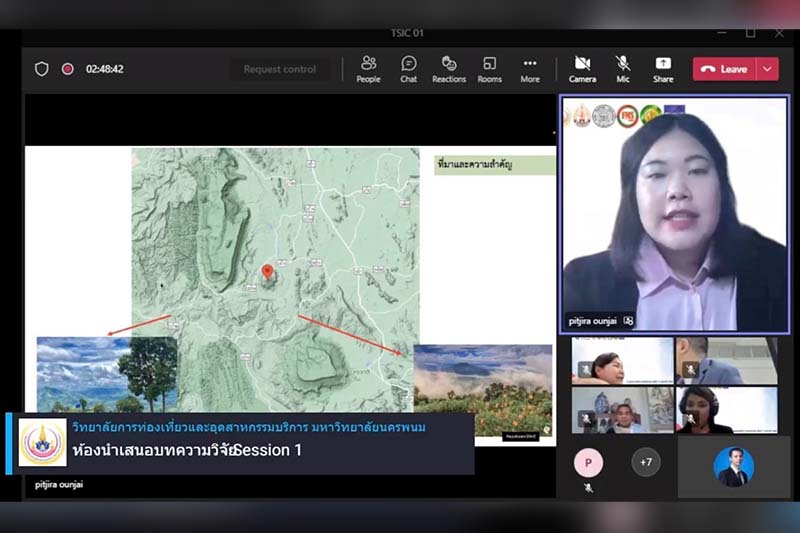Click the participant P avatar

[588, 462]
